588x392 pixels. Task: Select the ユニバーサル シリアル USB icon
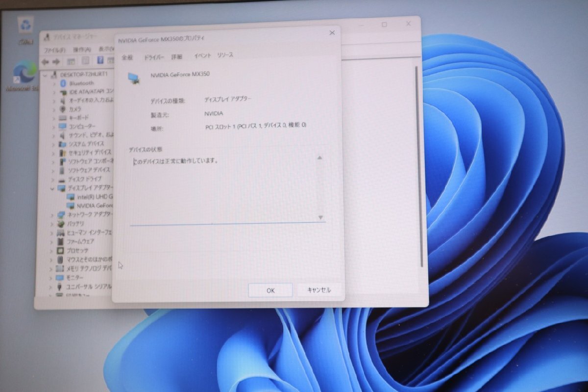click(60, 286)
